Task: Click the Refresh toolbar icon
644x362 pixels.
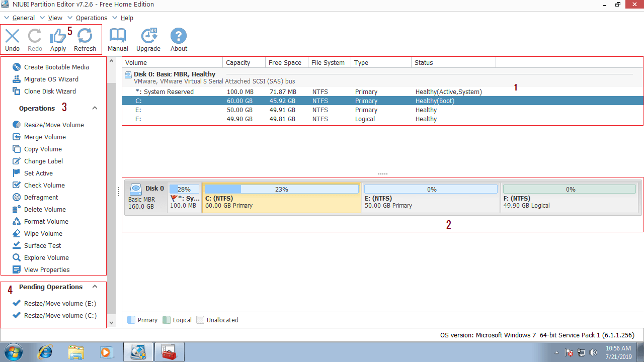Action: coord(85,39)
